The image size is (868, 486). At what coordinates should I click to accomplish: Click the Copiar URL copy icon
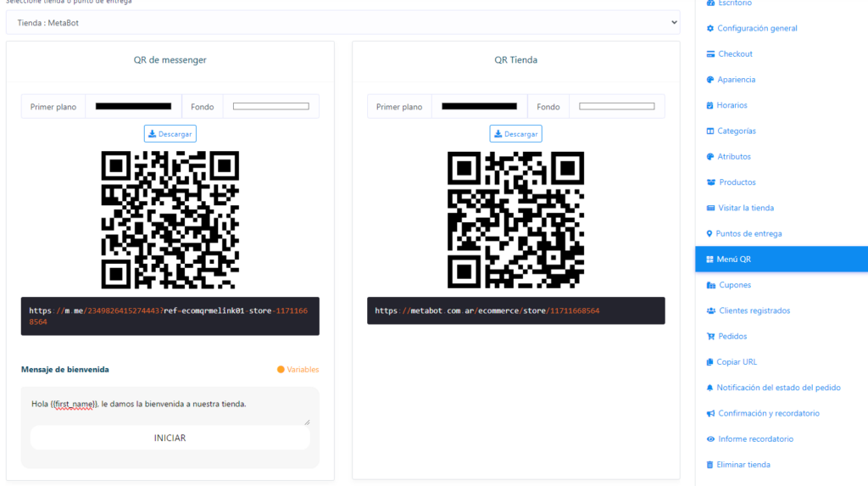709,362
